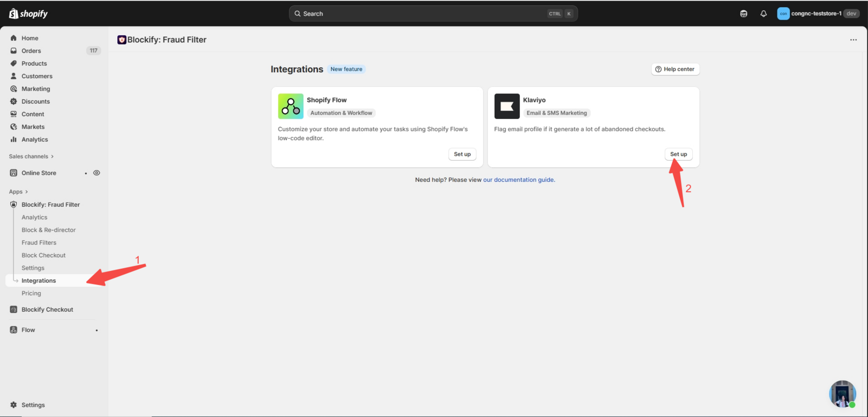Click the Blockify Checkout app icon

[14, 309]
